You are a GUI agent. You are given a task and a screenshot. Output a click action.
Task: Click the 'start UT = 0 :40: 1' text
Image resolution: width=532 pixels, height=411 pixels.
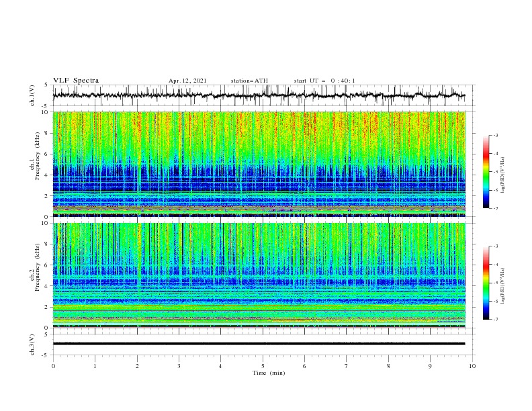[x=324, y=81]
